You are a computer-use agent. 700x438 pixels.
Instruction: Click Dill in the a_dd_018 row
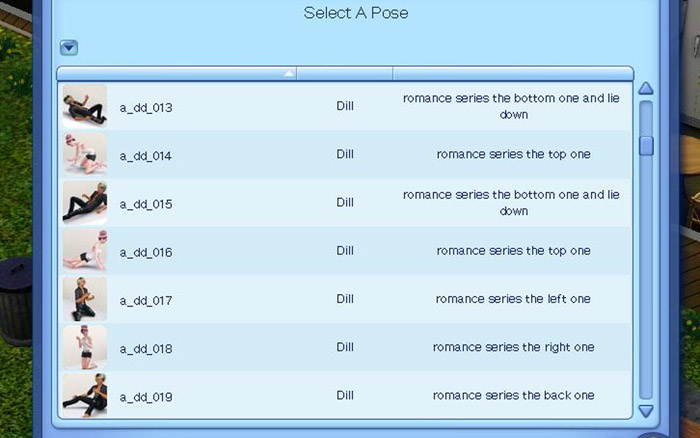click(x=345, y=347)
